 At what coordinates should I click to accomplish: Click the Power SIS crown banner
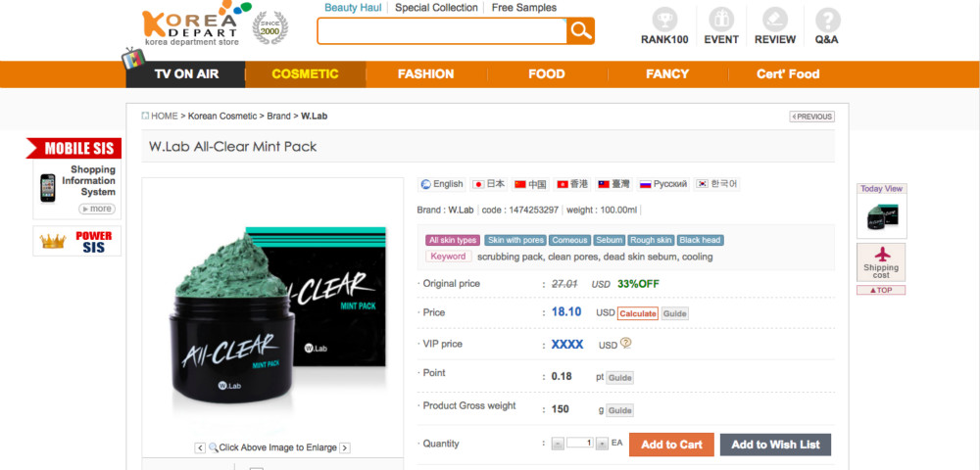[76, 241]
